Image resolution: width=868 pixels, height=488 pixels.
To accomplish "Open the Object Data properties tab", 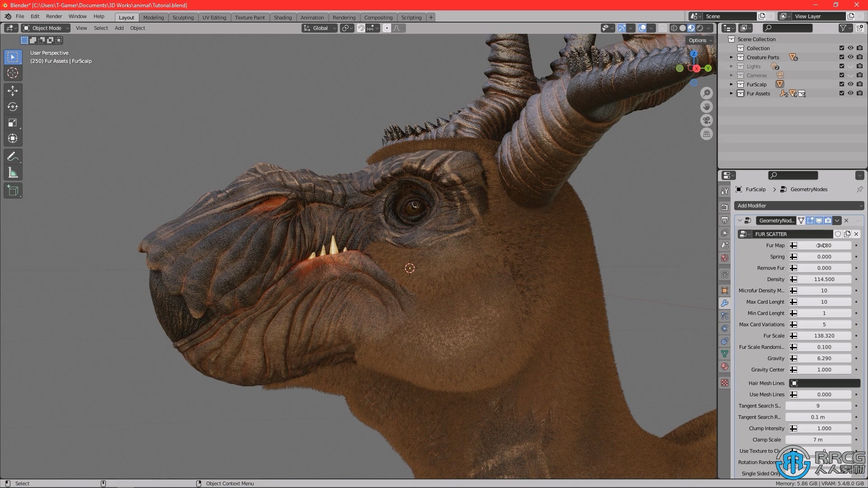I will [x=725, y=354].
